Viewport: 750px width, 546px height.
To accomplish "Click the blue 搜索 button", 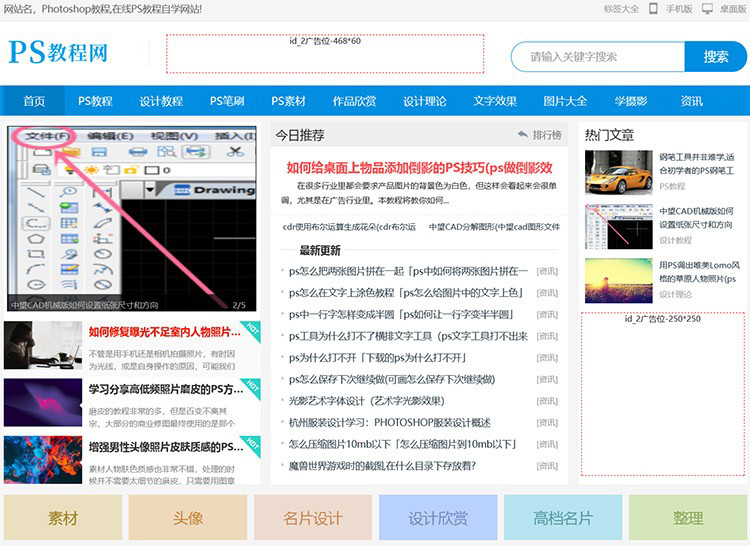I will coord(716,57).
